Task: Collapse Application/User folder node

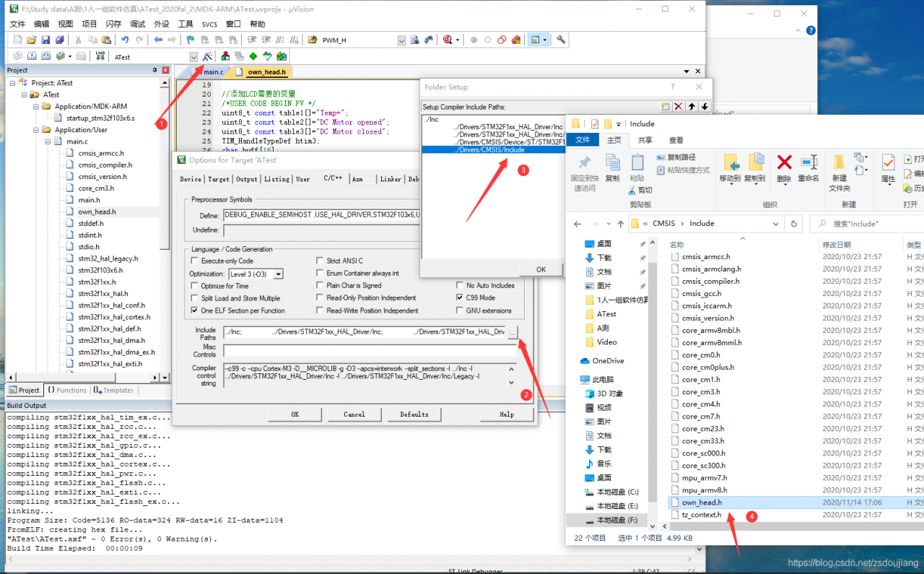Action: 36,130
